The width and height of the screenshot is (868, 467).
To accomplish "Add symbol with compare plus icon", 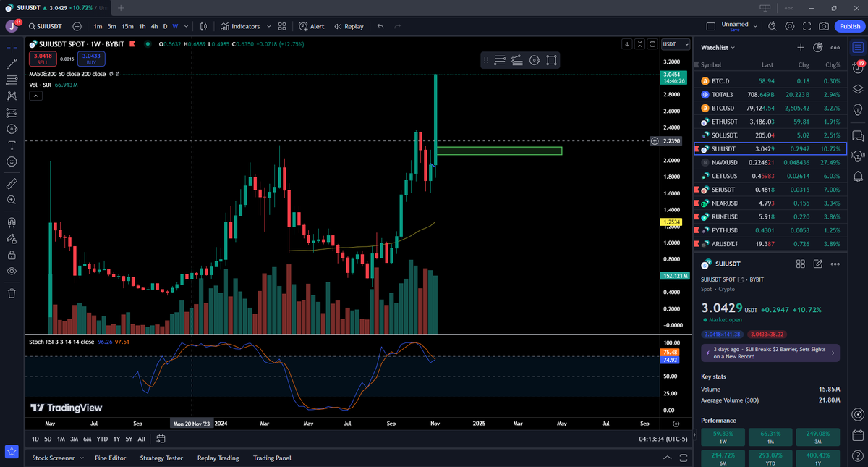I will (77, 26).
